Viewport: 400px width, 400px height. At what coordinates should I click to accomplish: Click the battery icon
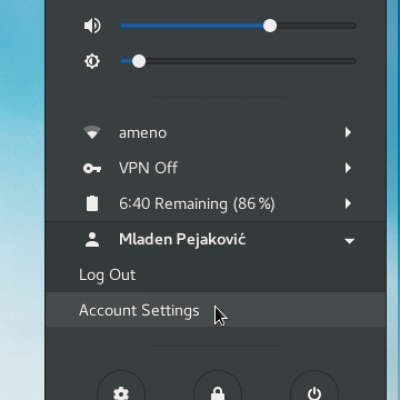[92, 204]
